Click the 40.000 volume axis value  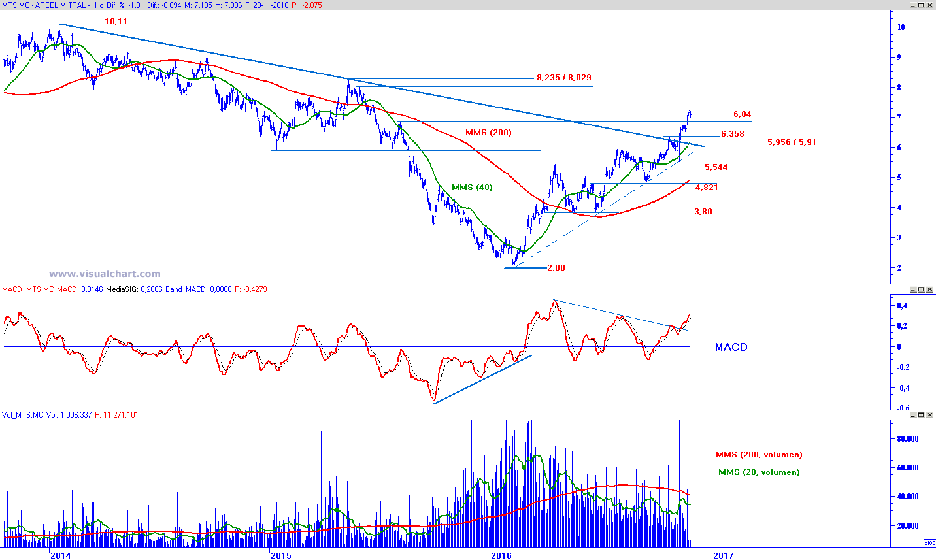click(x=907, y=497)
